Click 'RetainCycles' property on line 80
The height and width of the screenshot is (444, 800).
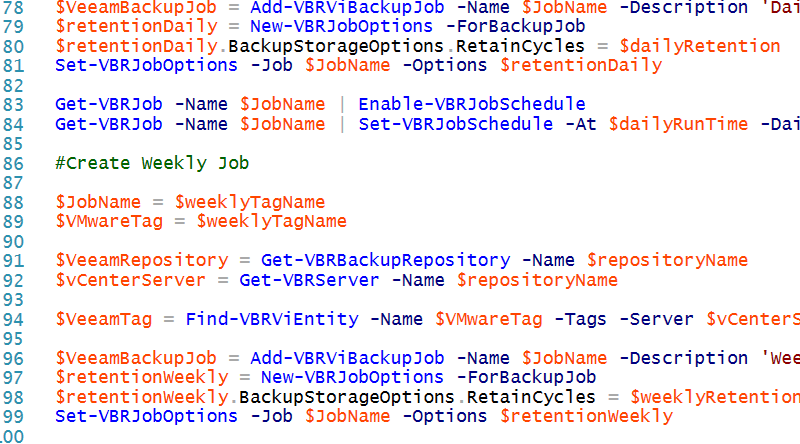click(x=520, y=46)
